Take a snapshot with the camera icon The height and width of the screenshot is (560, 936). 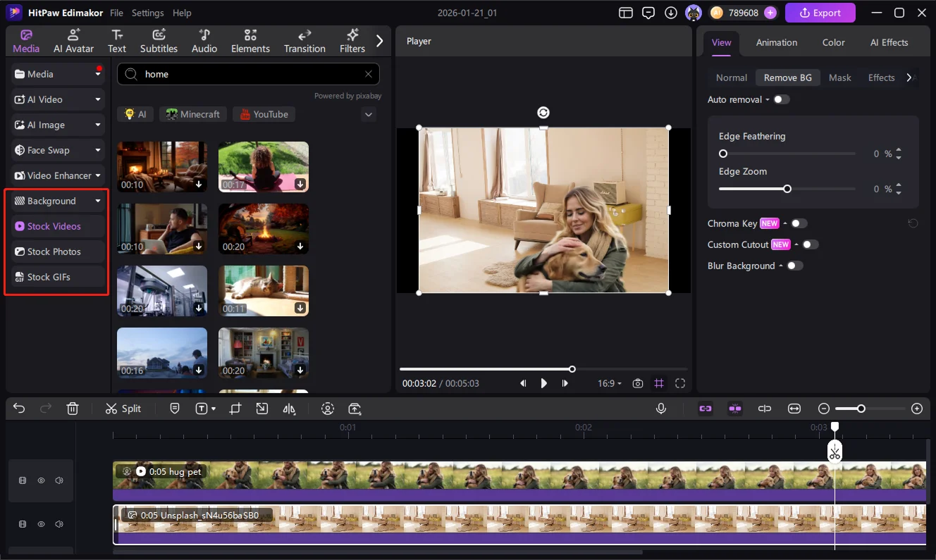pyautogui.click(x=638, y=383)
